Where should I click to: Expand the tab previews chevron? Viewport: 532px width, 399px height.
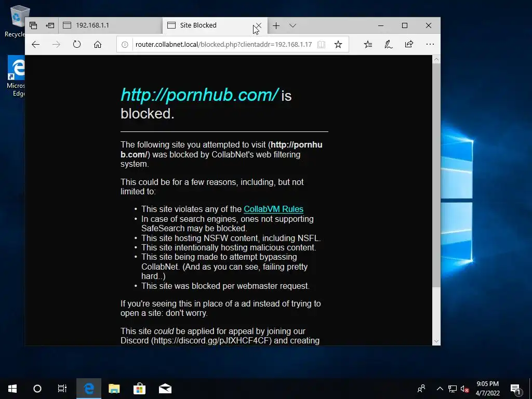click(293, 25)
